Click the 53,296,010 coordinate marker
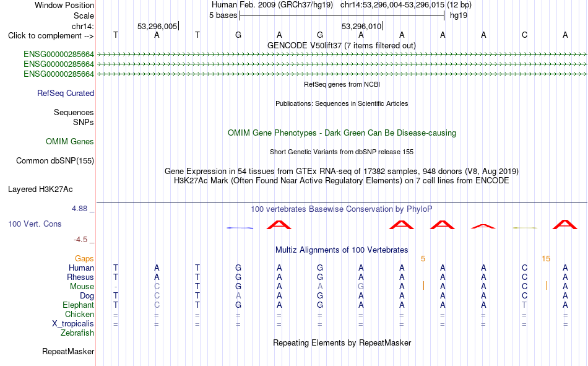 [x=361, y=26]
